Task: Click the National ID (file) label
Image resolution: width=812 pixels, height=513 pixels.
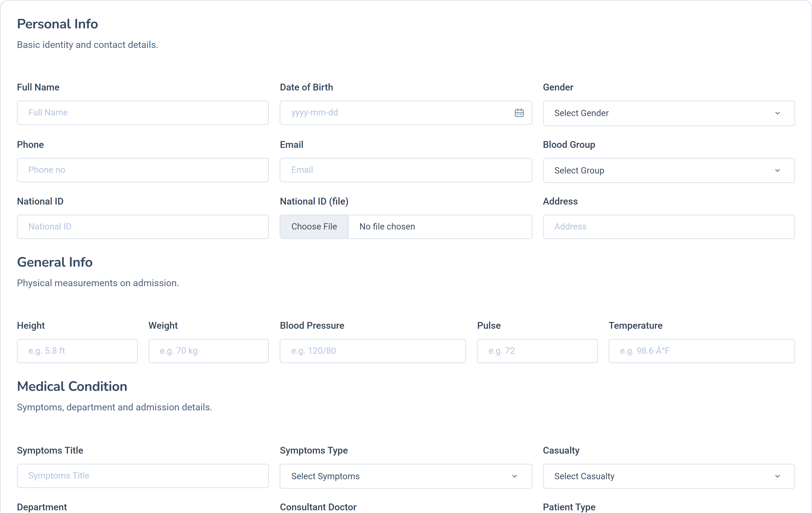Action: pos(314,201)
